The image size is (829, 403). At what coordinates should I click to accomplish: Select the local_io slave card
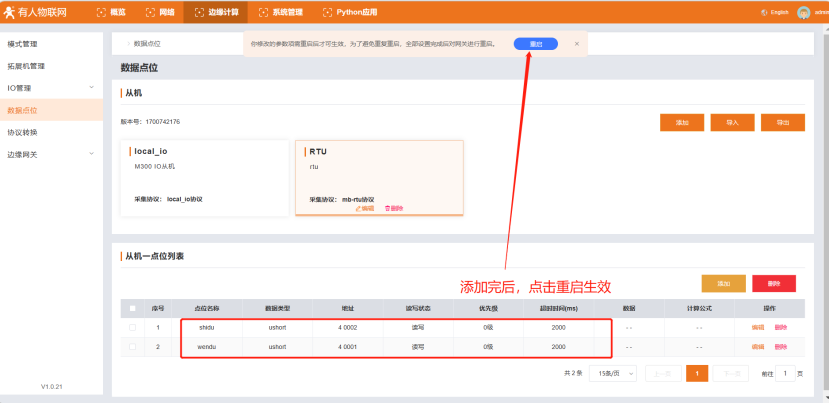click(202, 177)
